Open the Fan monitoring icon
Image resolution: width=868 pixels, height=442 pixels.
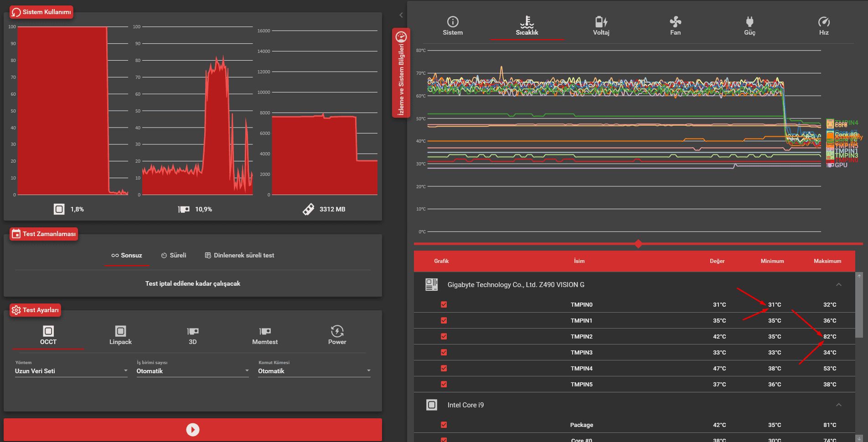pyautogui.click(x=675, y=22)
